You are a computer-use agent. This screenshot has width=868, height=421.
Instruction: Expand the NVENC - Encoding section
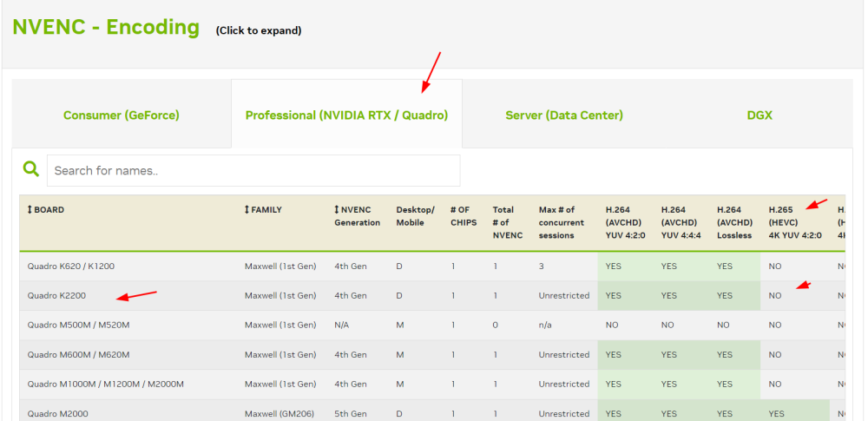click(106, 27)
